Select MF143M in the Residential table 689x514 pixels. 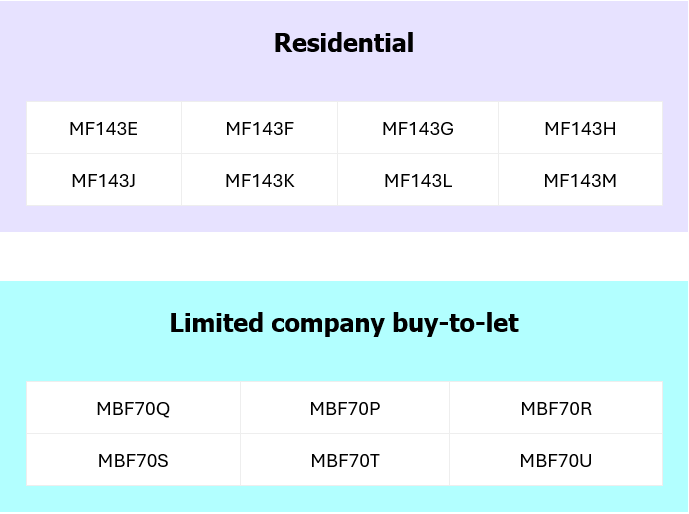[x=580, y=180]
